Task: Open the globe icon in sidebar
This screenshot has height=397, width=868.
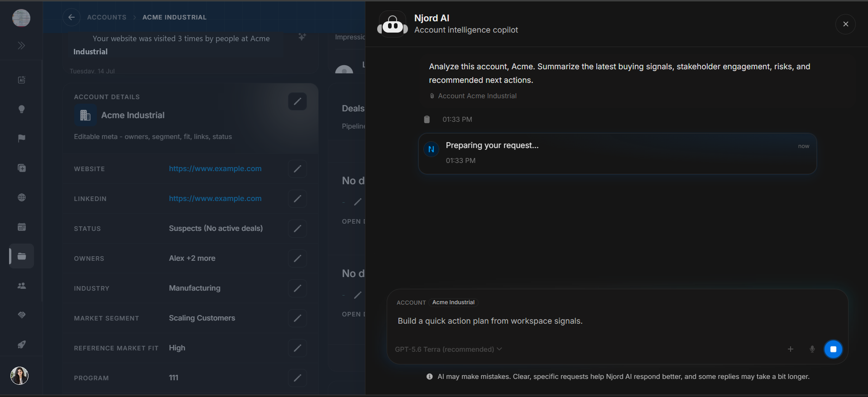Action: tap(21, 197)
